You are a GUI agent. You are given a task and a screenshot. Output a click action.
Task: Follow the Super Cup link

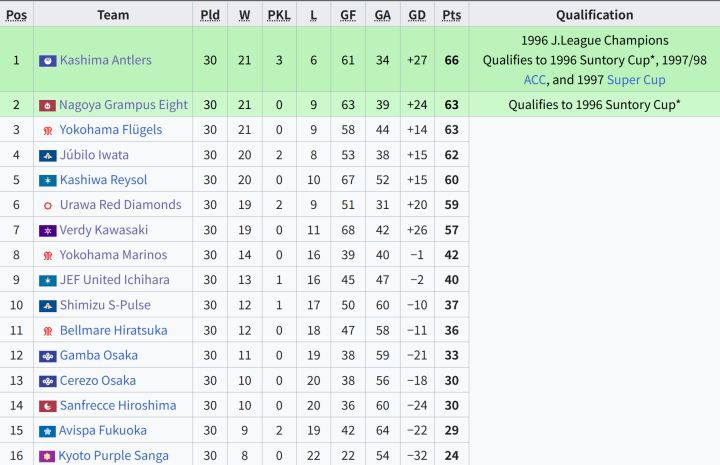coord(636,80)
